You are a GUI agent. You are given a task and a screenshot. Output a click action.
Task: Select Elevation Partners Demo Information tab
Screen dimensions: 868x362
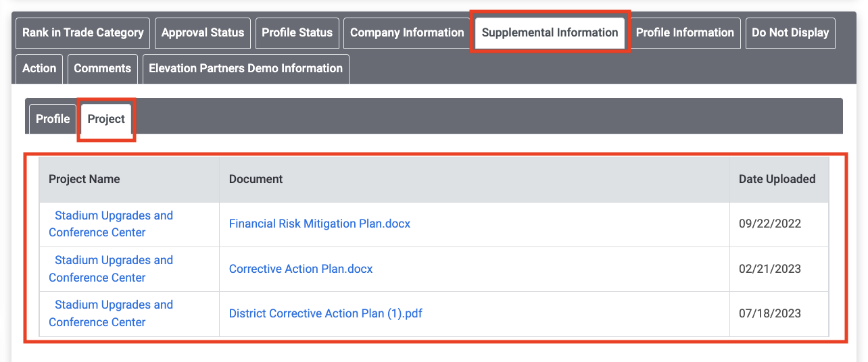pos(246,68)
